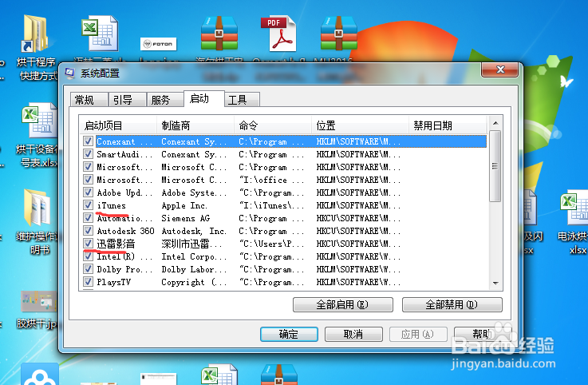
Task: Uncheck the 迅雷影音 startup checkbox
Action: point(88,244)
